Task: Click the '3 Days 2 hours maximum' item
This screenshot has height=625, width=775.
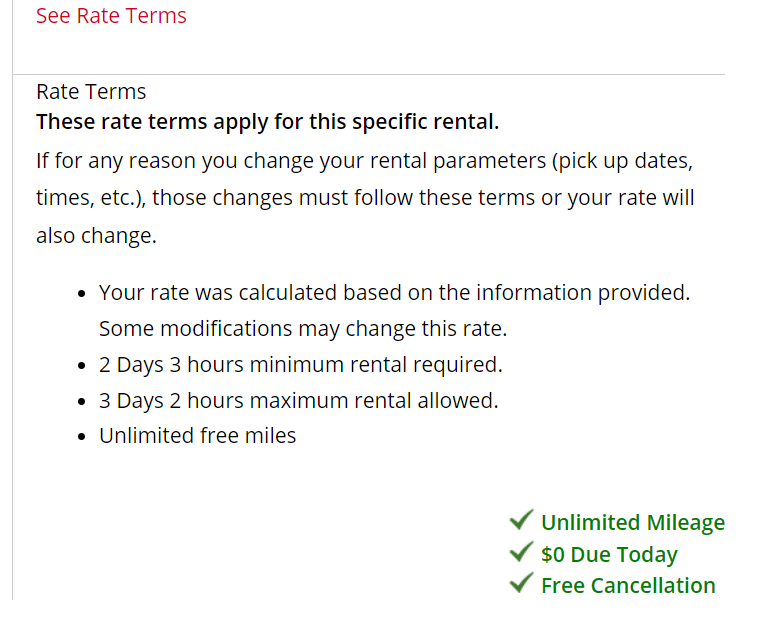Action: click(298, 401)
